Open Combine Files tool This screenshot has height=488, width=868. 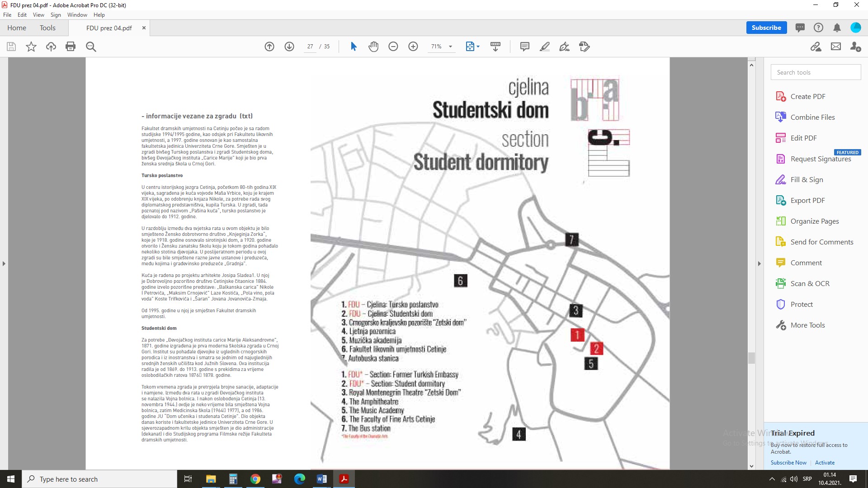pos(812,117)
